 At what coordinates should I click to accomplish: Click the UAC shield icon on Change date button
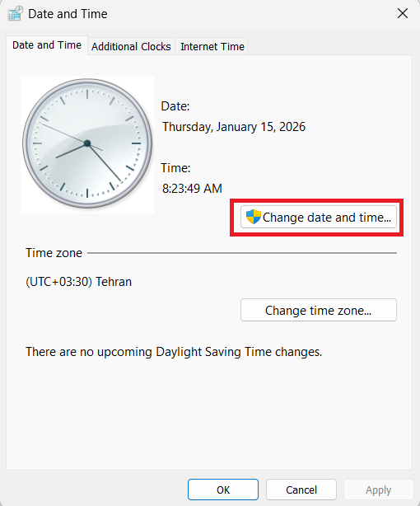pos(253,217)
